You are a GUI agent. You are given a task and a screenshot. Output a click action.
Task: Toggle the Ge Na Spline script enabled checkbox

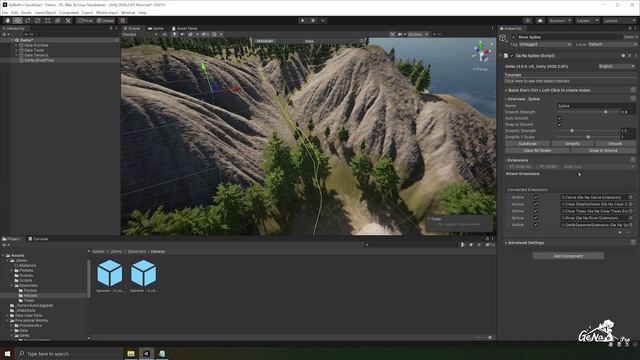tap(512, 56)
